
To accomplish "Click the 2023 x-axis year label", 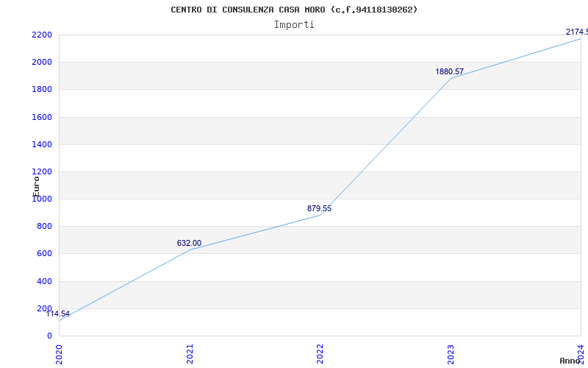I will coord(451,354).
